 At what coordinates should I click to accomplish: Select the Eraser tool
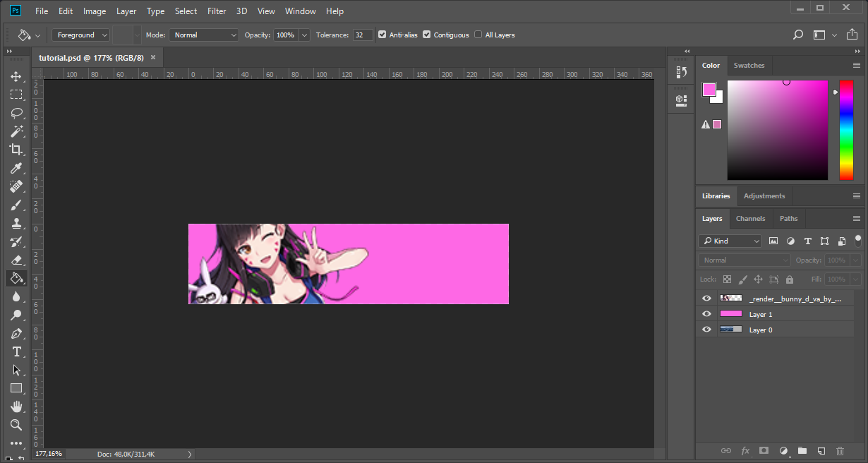coord(16,260)
